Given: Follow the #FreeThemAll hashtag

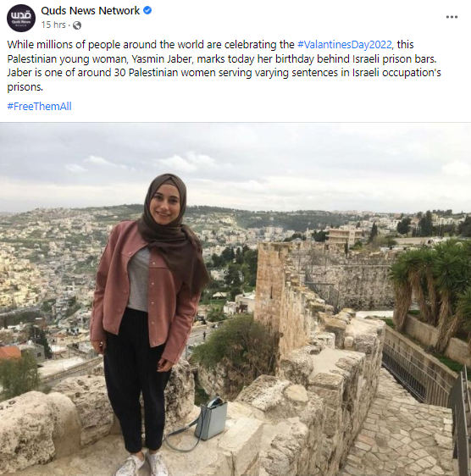Looking at the screenshot, I should [x=40, y=106].
